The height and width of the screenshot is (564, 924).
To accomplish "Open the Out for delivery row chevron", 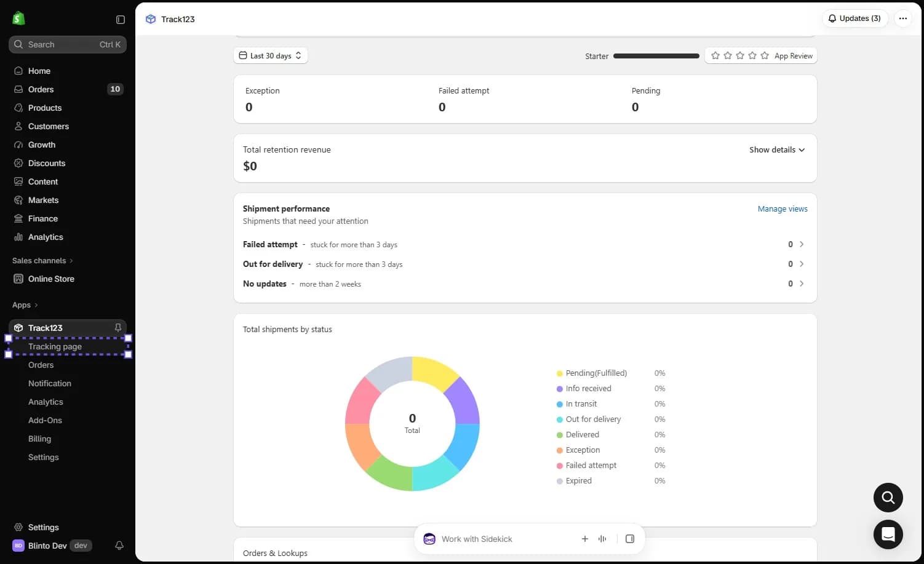I will (x=802, y=264).
